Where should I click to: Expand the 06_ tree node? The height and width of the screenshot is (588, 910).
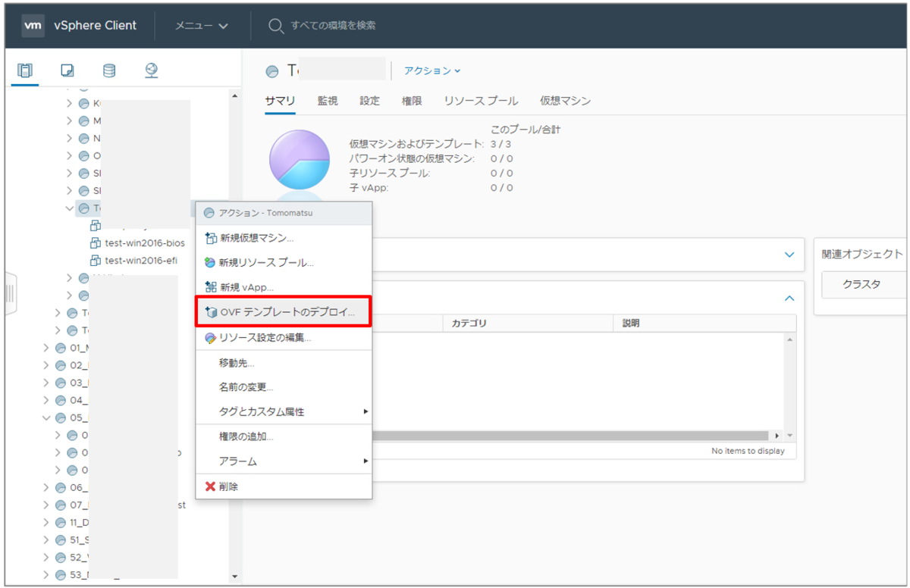tap(47, 488)
